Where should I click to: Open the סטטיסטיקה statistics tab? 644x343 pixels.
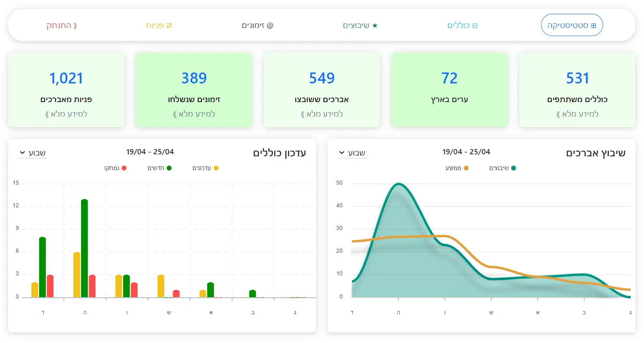(571, 25)
